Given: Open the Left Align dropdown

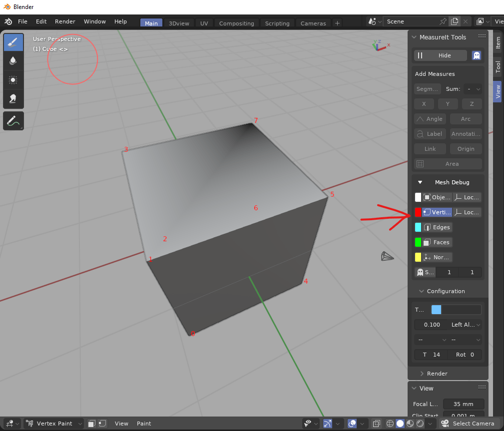Looking at the screenshot, I should click(x=465, y=325).
